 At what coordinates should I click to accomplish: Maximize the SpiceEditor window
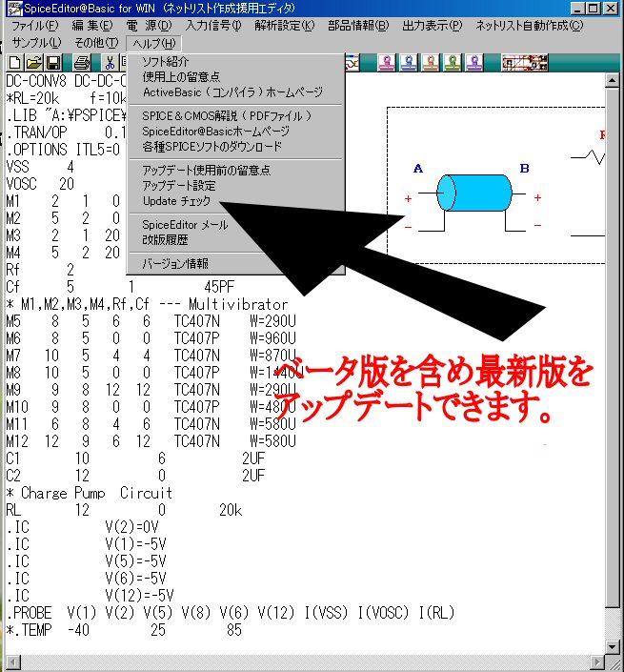594,9
